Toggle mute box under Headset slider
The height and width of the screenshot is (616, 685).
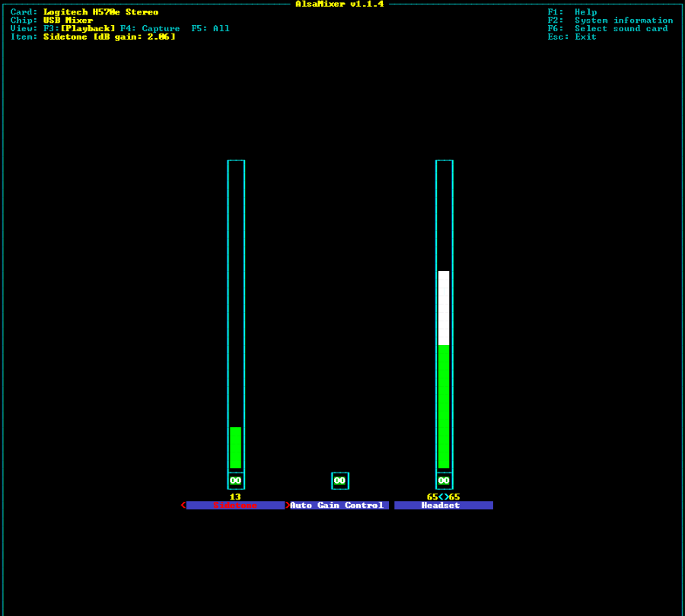(x=444, y=480)
